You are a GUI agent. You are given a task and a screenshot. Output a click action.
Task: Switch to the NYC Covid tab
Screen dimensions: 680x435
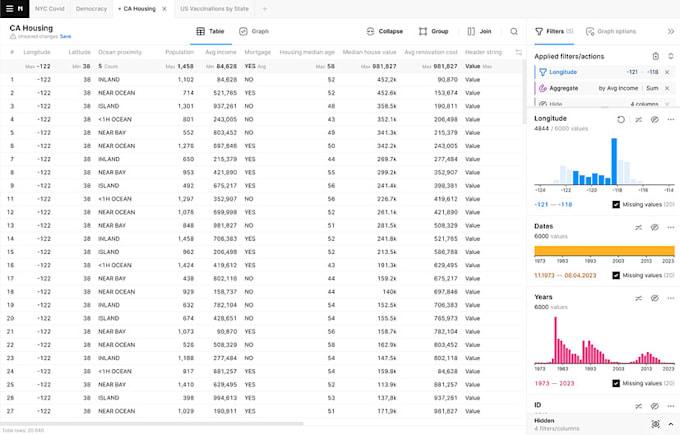(x=49, y=9)
